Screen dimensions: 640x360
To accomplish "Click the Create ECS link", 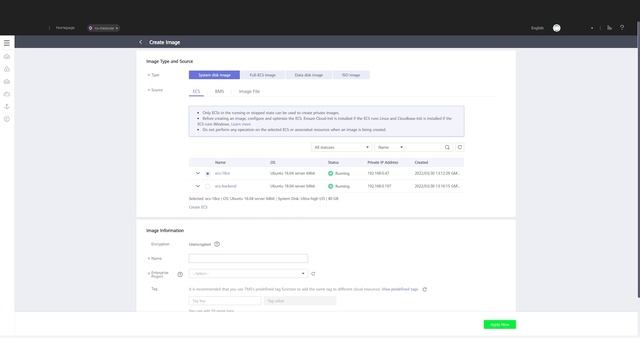I will point(198,207).
